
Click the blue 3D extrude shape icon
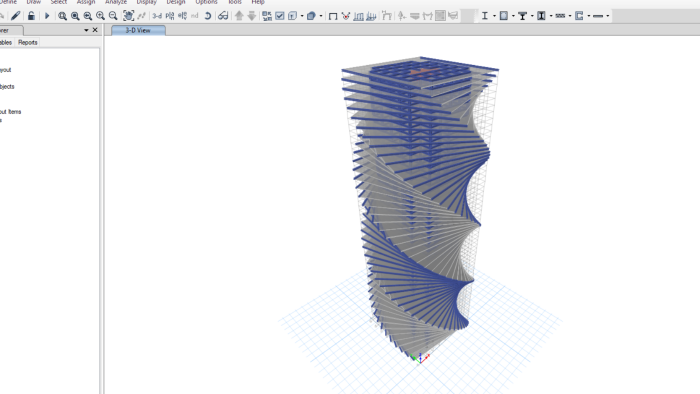coord(311,16)
